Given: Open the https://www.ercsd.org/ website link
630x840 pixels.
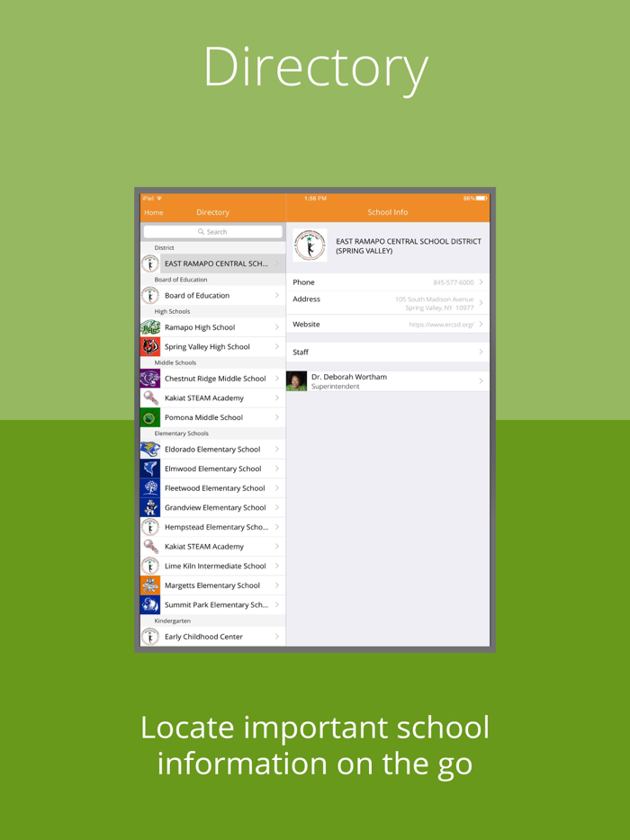Looking at the screenshot, I should (441, 325).
